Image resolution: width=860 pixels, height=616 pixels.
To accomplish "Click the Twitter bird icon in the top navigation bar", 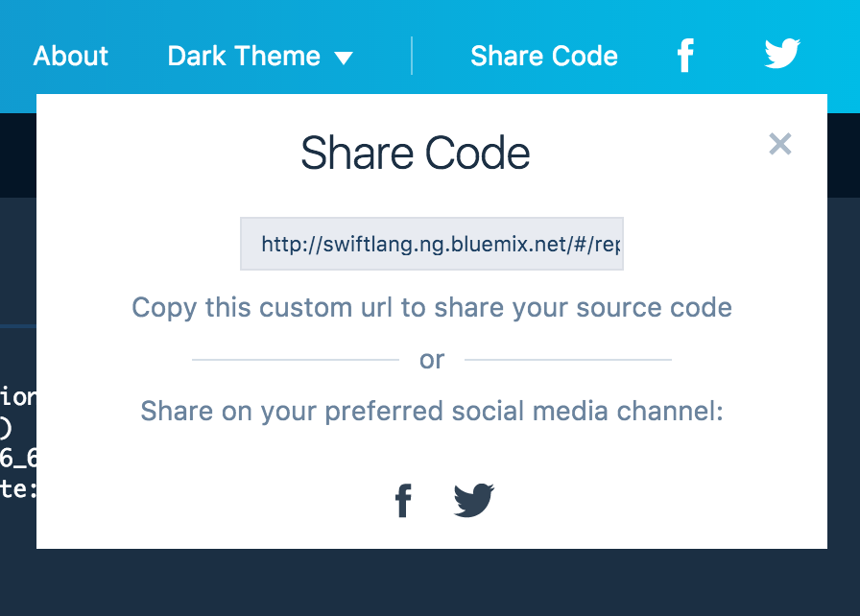I will (782, 54).
